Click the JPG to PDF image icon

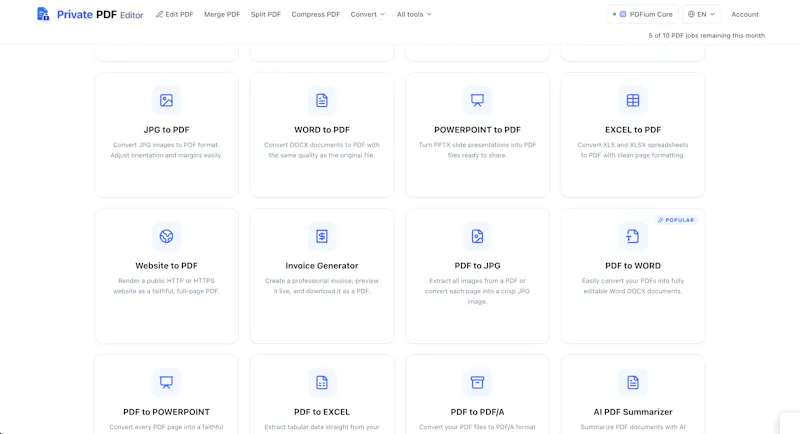(x=166, y=100)
